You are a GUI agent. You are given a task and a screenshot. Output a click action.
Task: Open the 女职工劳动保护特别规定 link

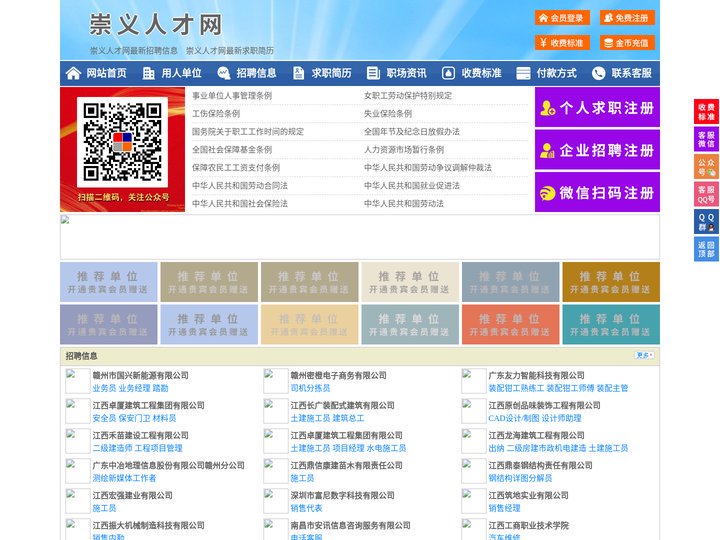pos(408,96)
